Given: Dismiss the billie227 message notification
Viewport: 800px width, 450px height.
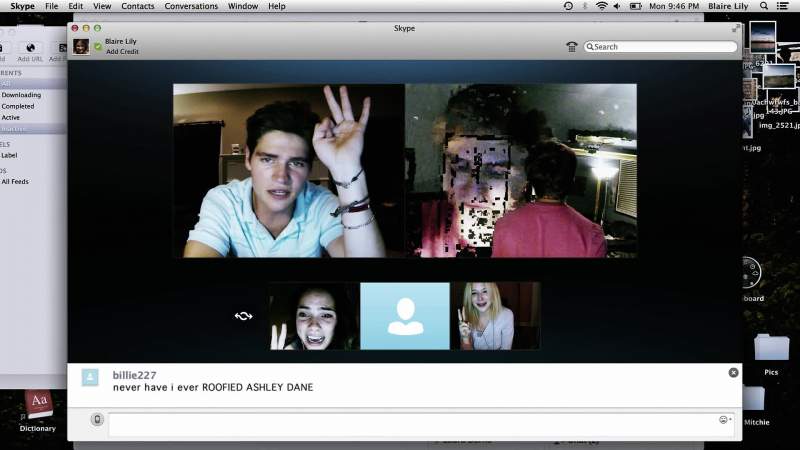Looking at the screenshot, I should tap(733, 373).
